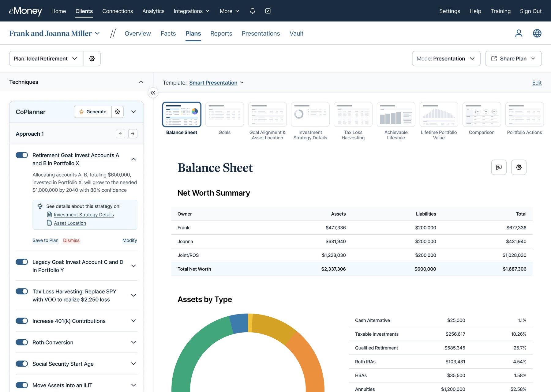Go to next approach arrow

click(133, 134)
